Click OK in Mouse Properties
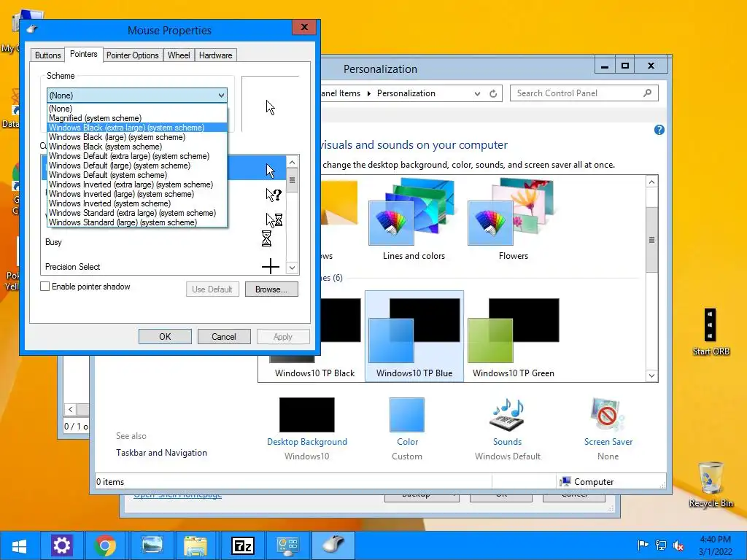 (x=165, y=337)
